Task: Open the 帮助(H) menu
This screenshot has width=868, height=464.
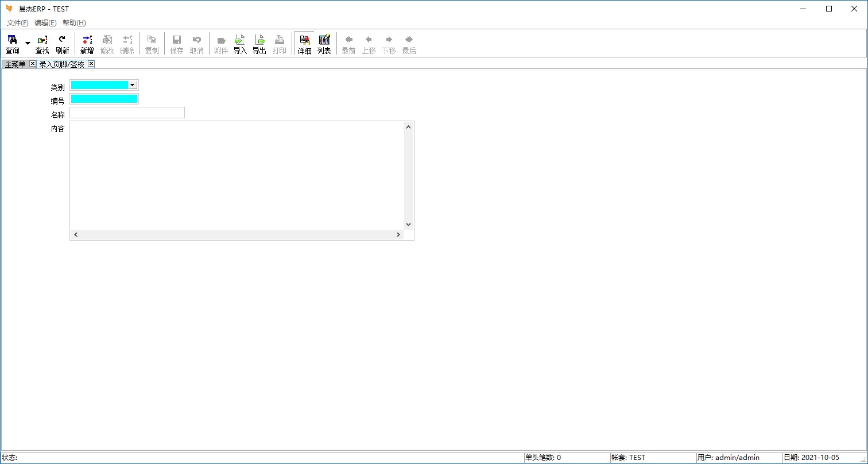Action: 74,23
